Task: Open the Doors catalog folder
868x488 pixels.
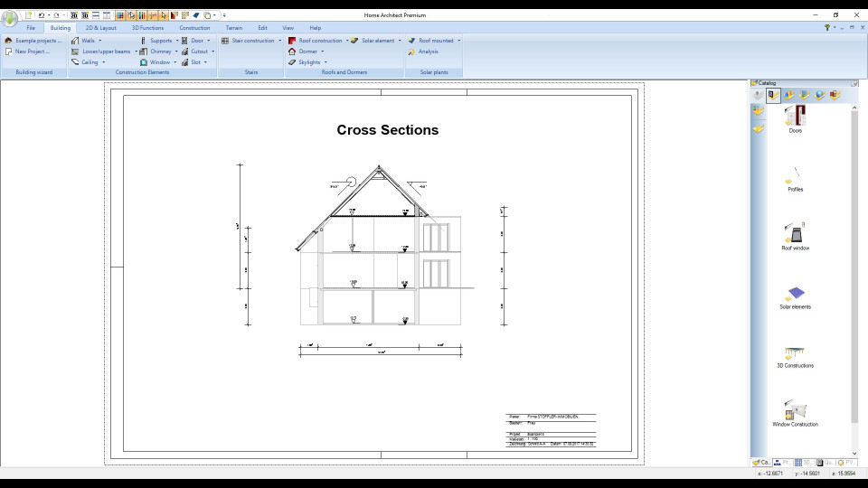Action: [x=795, y=119]
